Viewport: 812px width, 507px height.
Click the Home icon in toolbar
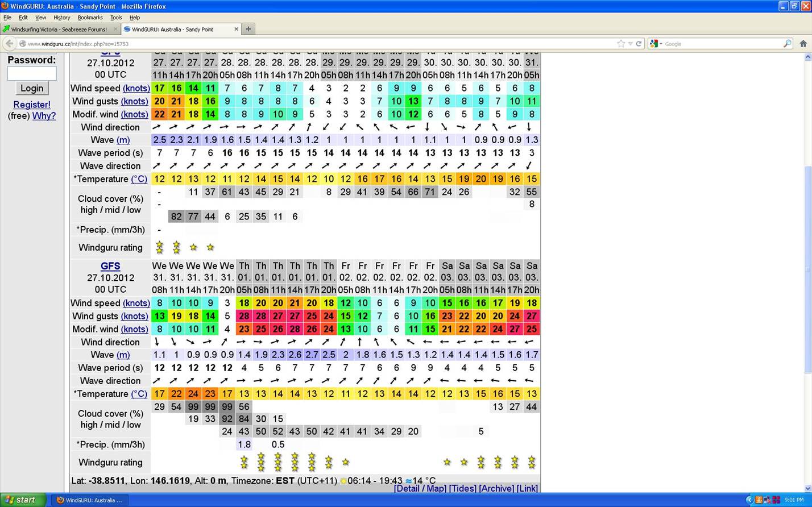point(803,44)
